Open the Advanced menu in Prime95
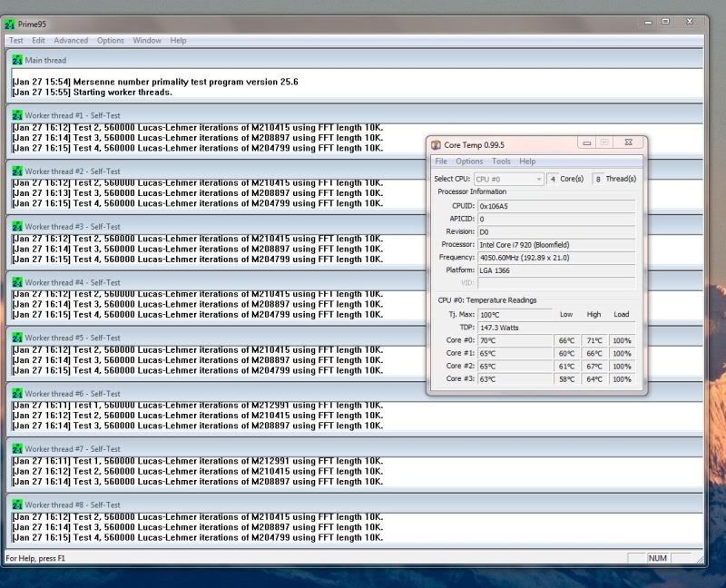 (71, 40)
